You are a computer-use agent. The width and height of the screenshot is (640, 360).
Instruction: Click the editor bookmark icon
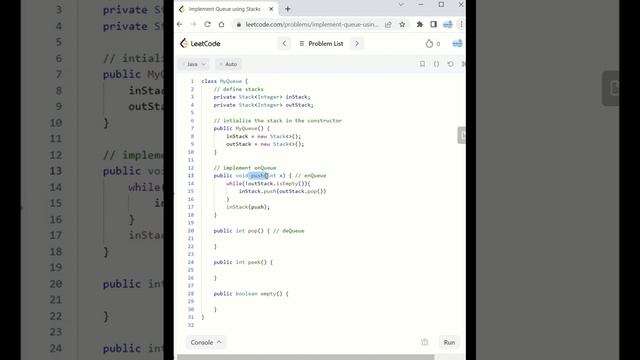[422, 64]
